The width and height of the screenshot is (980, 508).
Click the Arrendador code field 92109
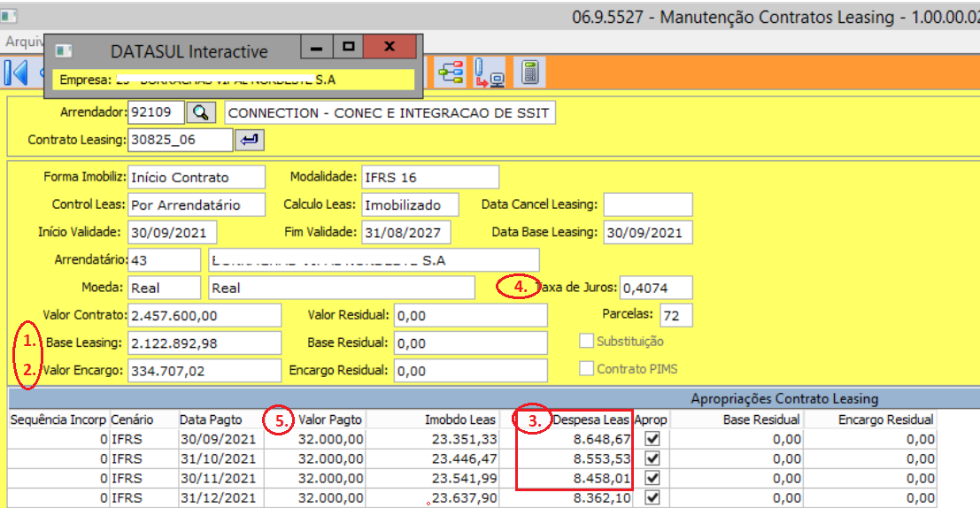[x=156, y=112]
